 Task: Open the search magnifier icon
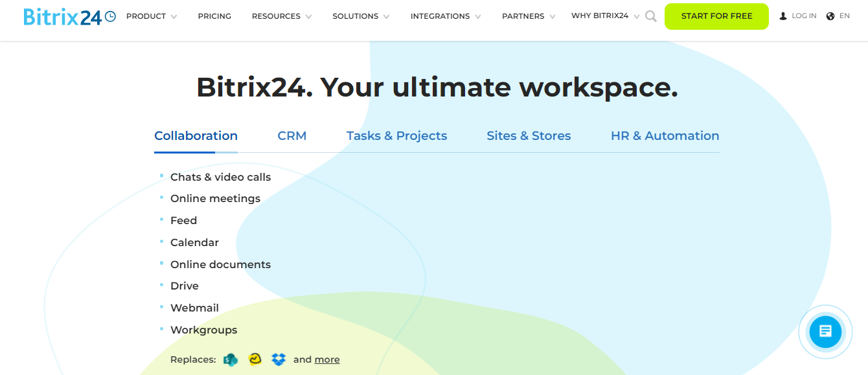(x=651, y=16)
